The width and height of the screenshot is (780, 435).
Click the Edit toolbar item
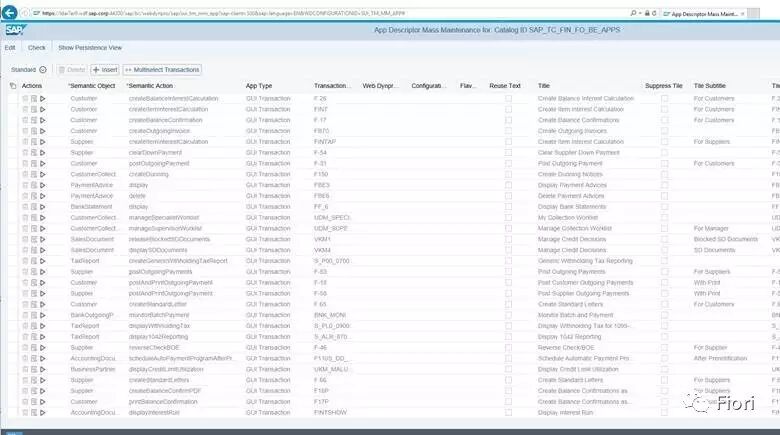(10, 48)
